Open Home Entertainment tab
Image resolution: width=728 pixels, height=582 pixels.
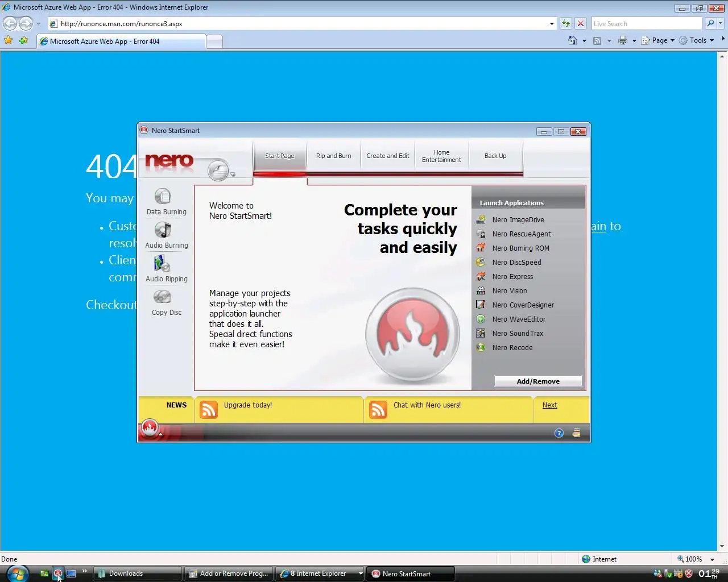pyautogui.click(x=442, y=156)
